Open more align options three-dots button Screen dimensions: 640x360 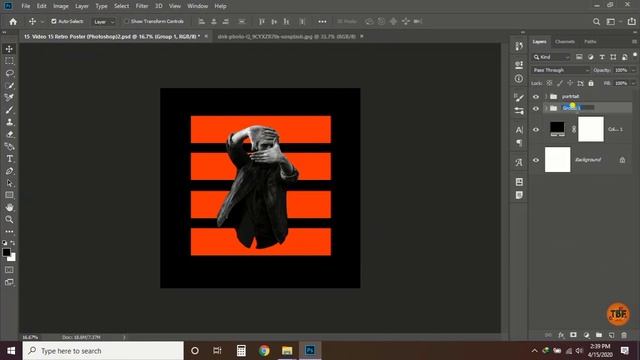[322, 22]
